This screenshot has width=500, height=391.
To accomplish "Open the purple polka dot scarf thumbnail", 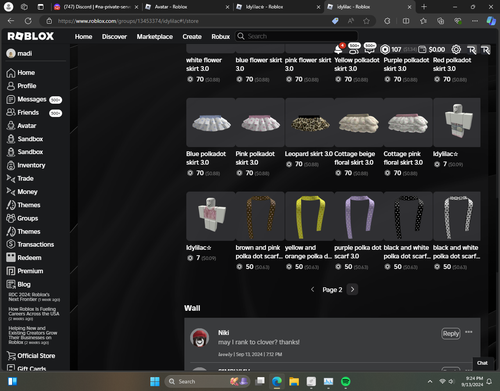I will pyautogui.click(x=359, y=216).
